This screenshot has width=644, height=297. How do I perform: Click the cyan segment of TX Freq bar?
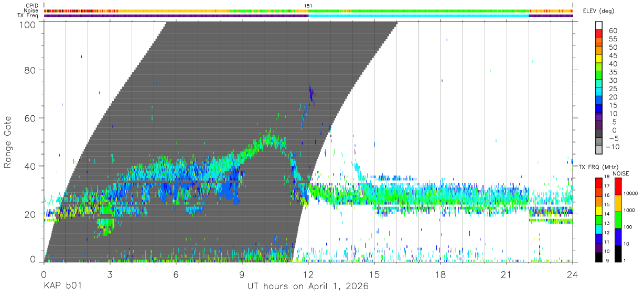[418, 16]
